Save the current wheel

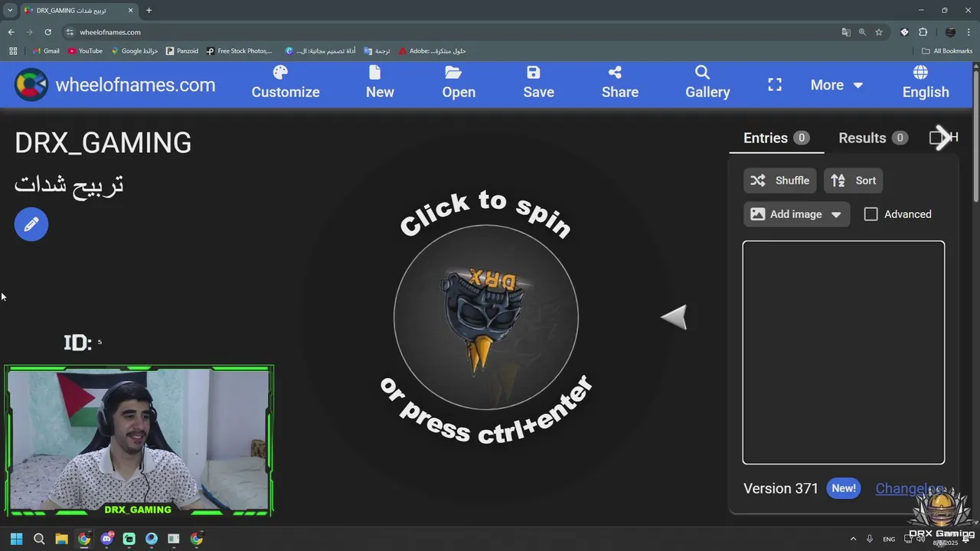click(538, 83)
